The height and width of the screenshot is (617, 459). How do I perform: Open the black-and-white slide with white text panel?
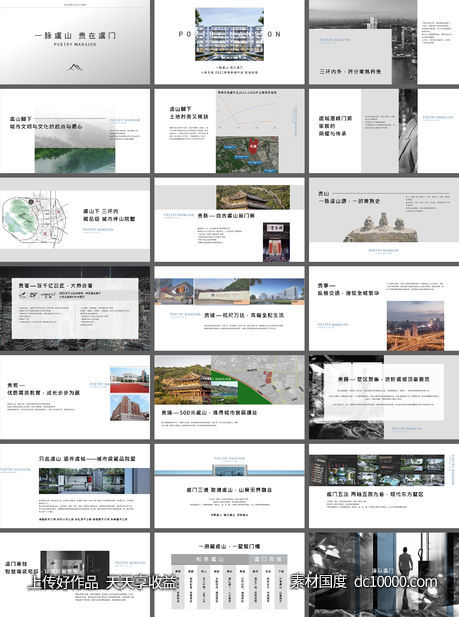(384, 398)
